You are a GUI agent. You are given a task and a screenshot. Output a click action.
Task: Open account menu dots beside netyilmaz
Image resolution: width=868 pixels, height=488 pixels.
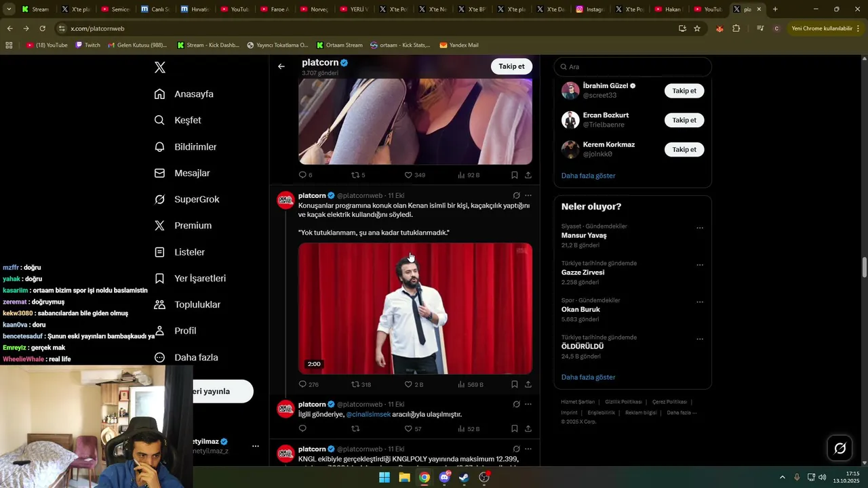click(256, 446)
